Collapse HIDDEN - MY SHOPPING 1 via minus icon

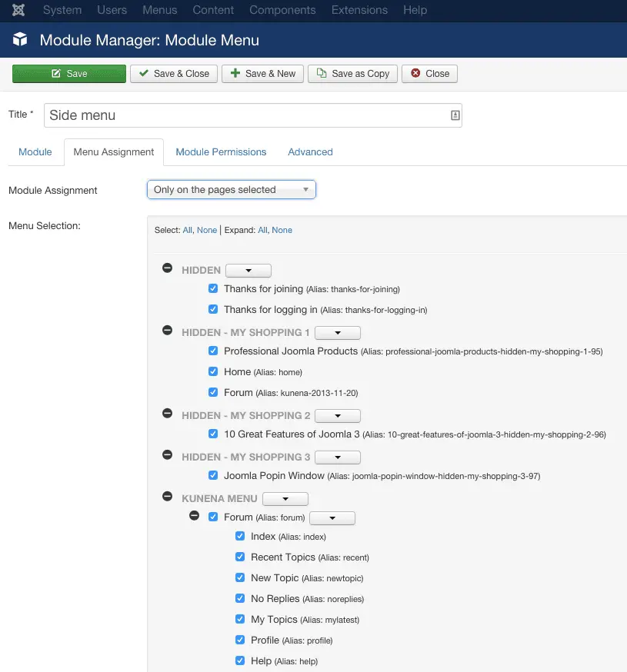click(x=167, y=331)
